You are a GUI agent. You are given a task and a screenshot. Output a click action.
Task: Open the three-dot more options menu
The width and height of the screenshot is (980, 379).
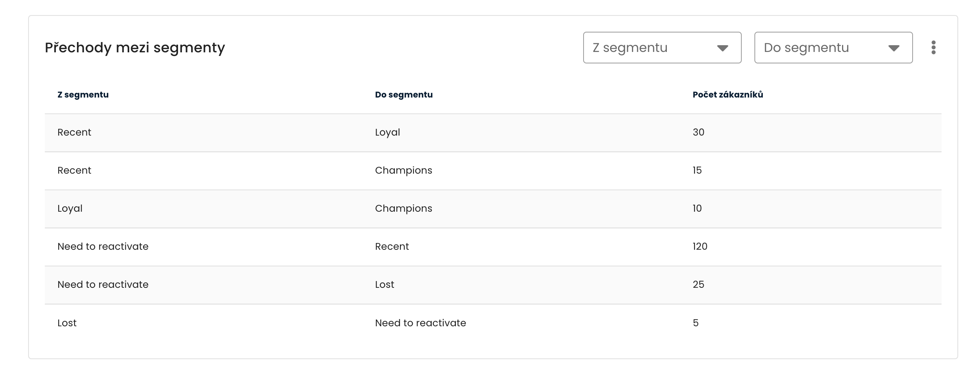[x=933, y=48]
